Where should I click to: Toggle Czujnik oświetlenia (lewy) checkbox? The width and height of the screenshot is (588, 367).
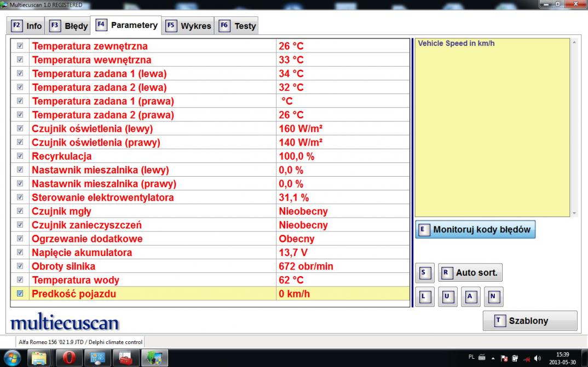point(20,129)
